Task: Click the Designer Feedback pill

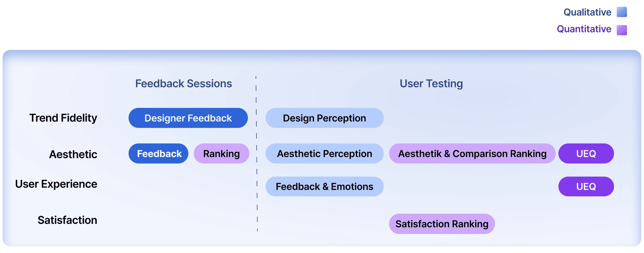Action: pyautogui.click(x=188, y=118)
